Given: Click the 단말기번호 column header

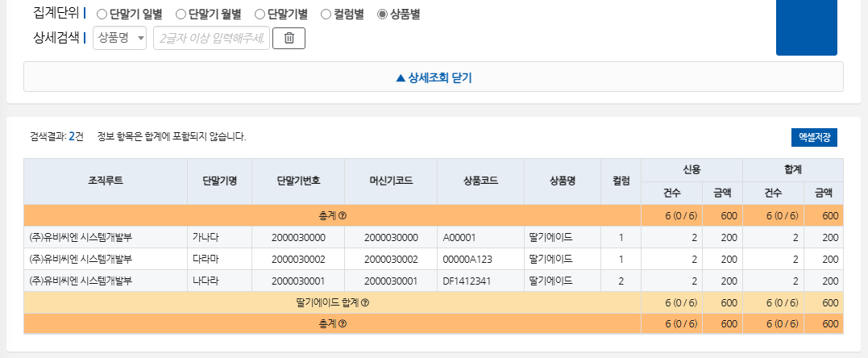Looking at the screenshot, I should point(298,181).
